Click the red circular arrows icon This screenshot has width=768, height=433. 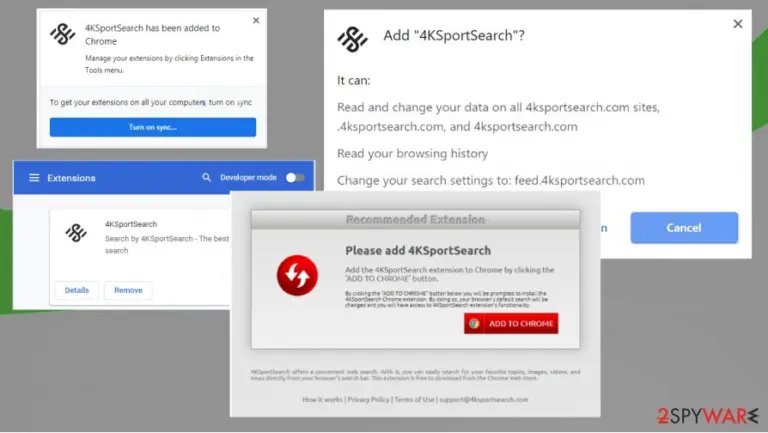[x=297, y=275]
